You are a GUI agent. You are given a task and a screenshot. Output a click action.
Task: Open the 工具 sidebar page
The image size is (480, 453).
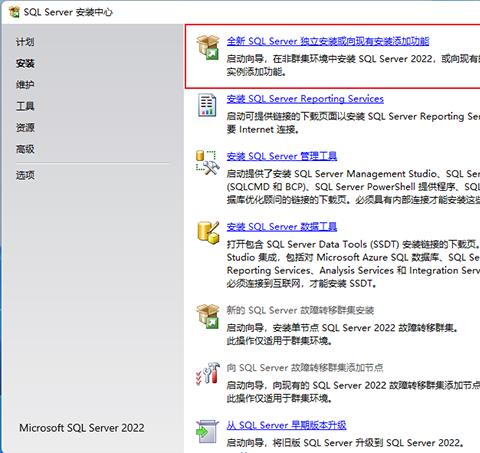point(25,106)
